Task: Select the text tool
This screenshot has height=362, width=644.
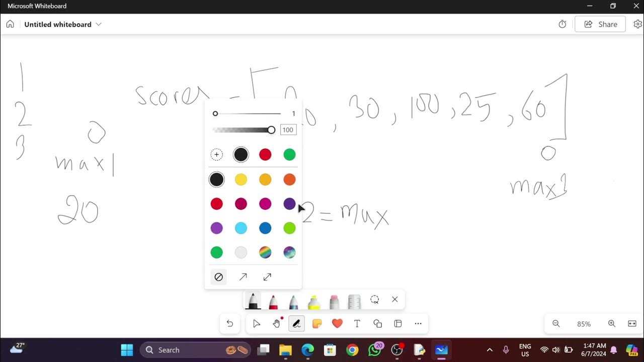Action: pos(357,324)
